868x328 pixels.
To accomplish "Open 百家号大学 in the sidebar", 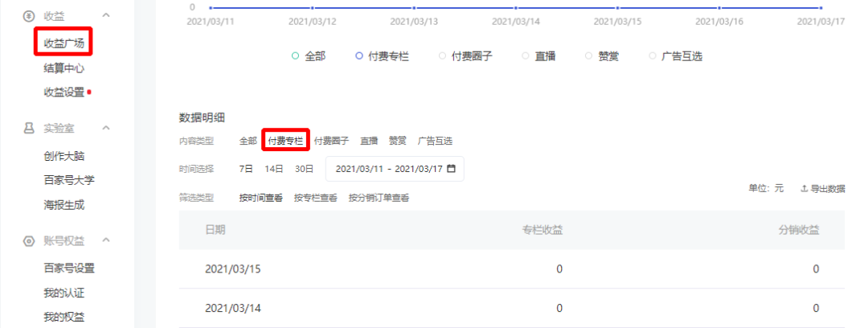I will [x=68, y=181].
